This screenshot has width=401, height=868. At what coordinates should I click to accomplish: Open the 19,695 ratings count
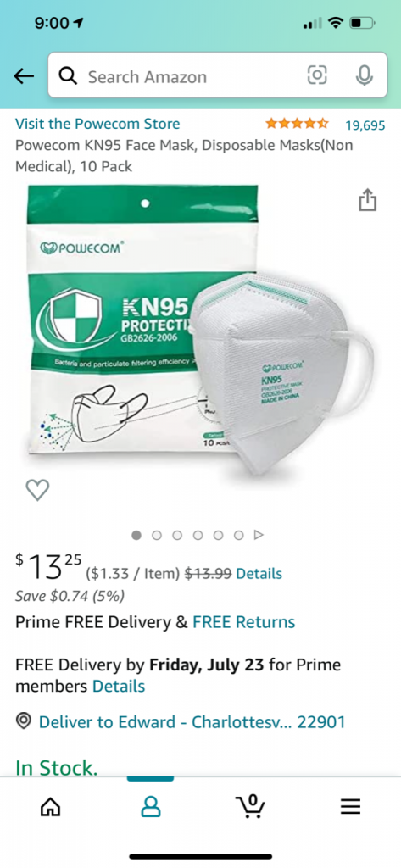365,125
